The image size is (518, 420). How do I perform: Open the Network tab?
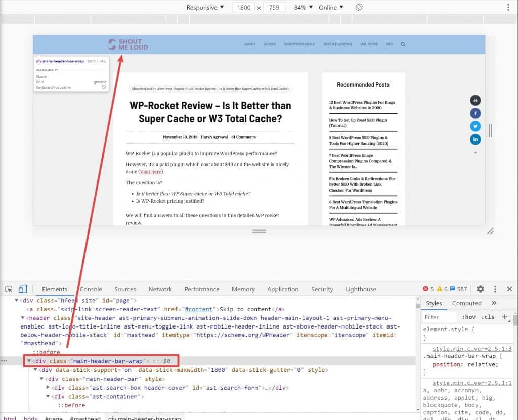pos(160,289)
